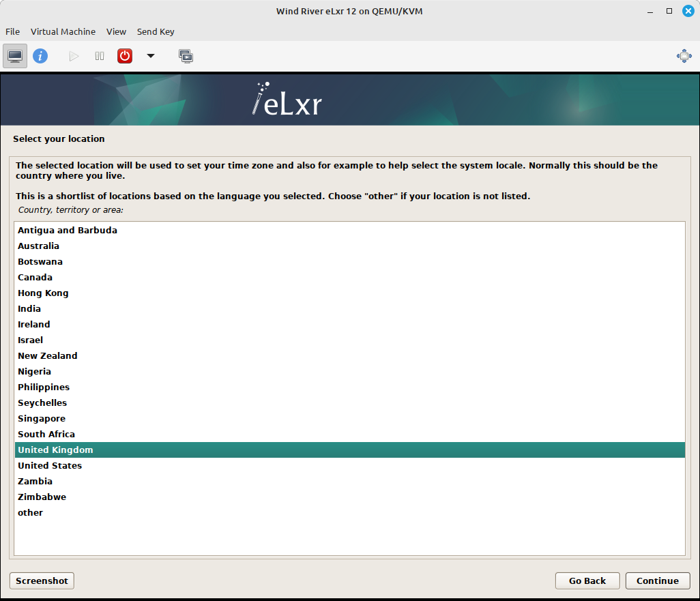Click the eLxr logo in the banner

[287, 100]
